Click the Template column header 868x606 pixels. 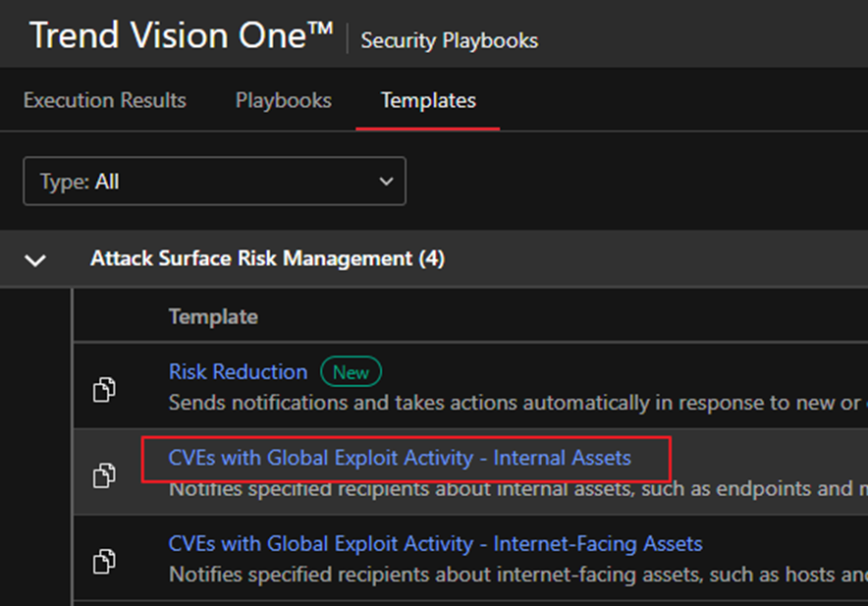tap(213, 316)
